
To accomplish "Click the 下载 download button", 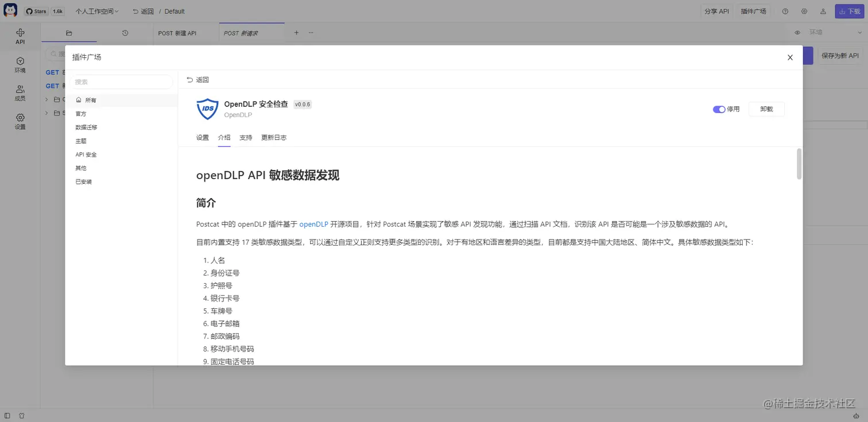I will tap(849, 11).
